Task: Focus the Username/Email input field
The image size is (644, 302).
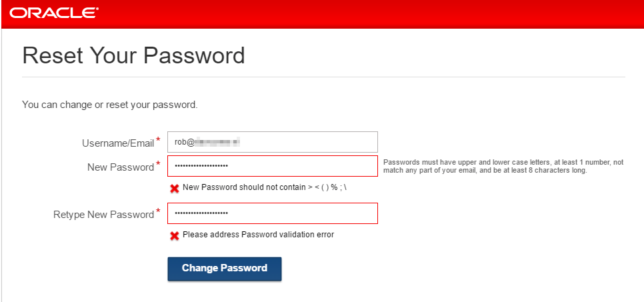Action: pyautogui.click(x=273, y=142)
